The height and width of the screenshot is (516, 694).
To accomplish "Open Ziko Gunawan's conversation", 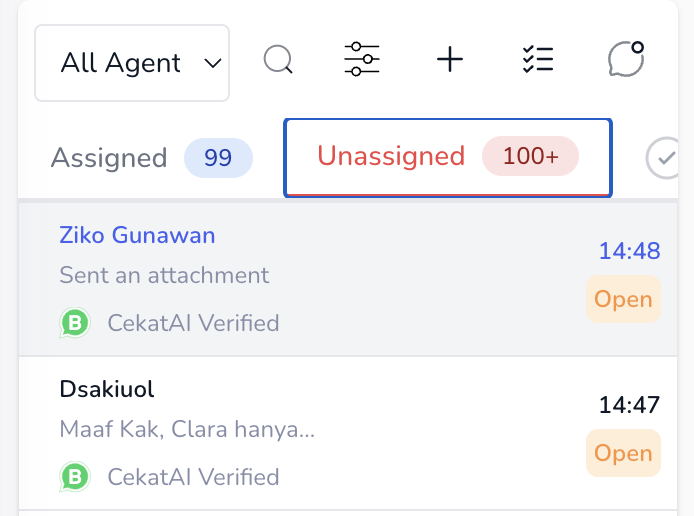I will tap(137, 236).
